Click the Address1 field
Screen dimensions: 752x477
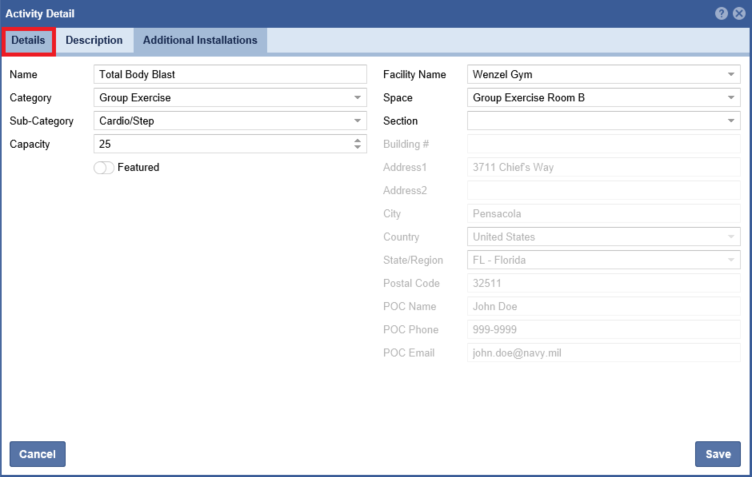click(604, 167)
